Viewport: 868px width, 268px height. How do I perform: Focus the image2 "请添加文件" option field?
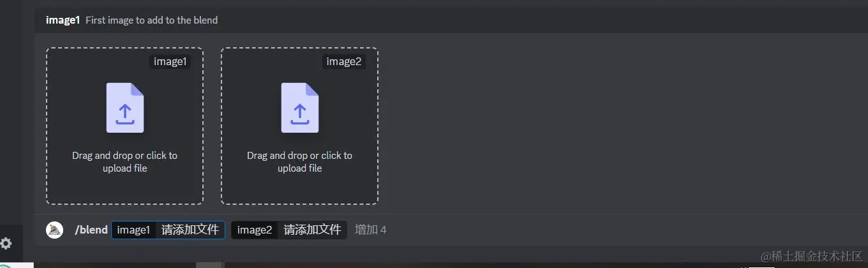(x=313, y=230)
